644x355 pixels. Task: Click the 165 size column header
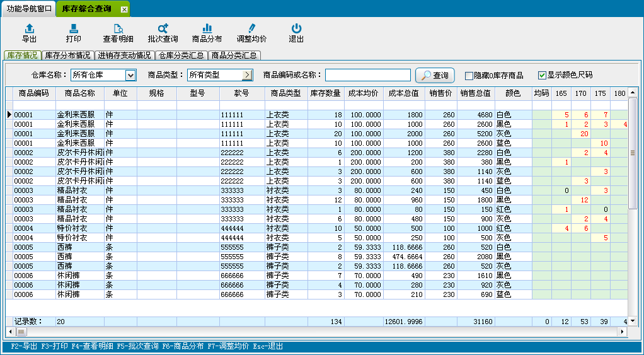click(561, 93)
